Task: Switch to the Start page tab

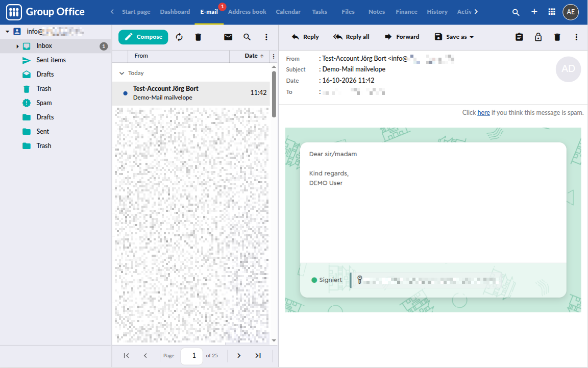Action: pos(136,12)
